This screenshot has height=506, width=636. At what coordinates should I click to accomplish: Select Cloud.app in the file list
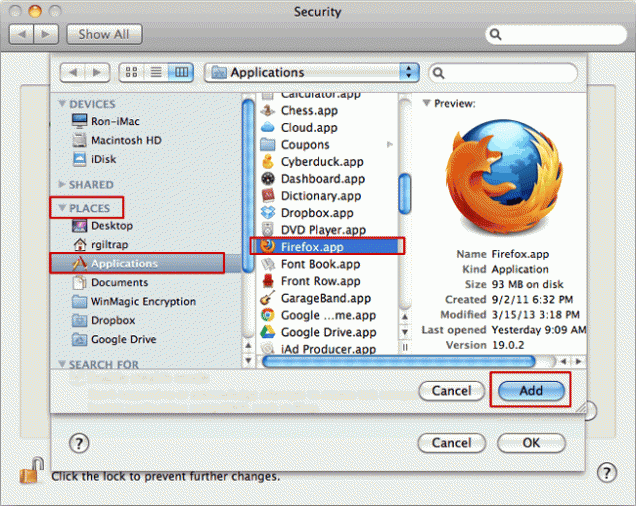299,127
